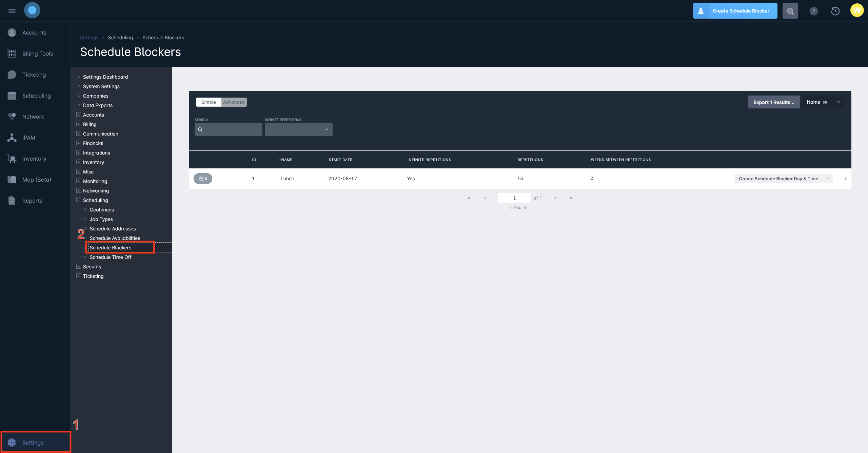
Task: Click the Inventory cart icon
Action: tap(12, 159)
